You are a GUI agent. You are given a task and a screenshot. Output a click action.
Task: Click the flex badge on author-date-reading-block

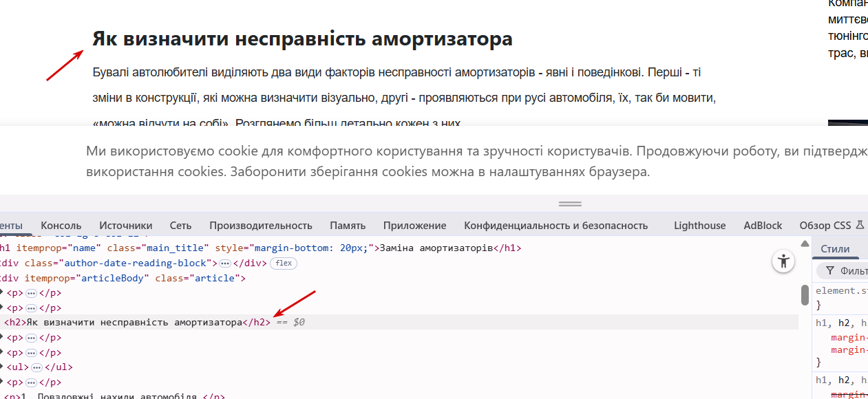[x=284, y=263]
